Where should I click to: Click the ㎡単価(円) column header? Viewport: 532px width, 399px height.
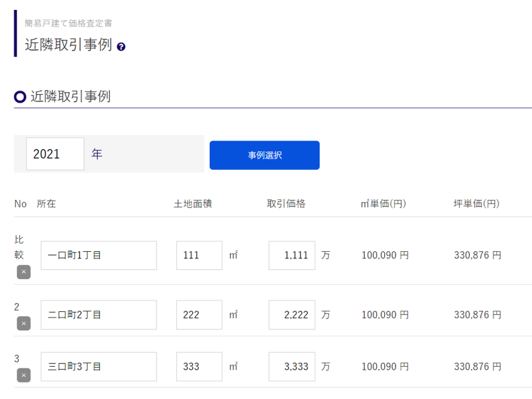pyautogui.click(x=383, y=204)
